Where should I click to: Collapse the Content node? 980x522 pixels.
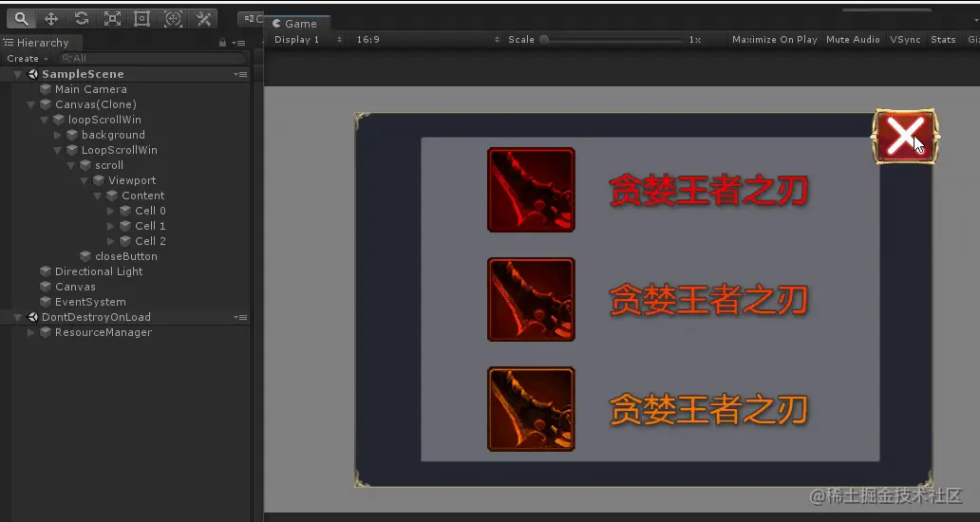(x=98, y=196)
